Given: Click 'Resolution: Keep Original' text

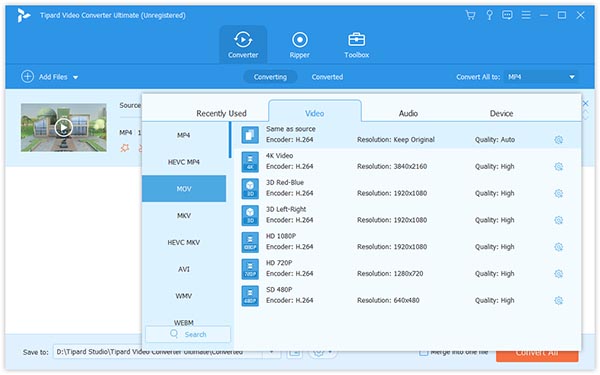Looking at the screenshot, I should point(396,140).
